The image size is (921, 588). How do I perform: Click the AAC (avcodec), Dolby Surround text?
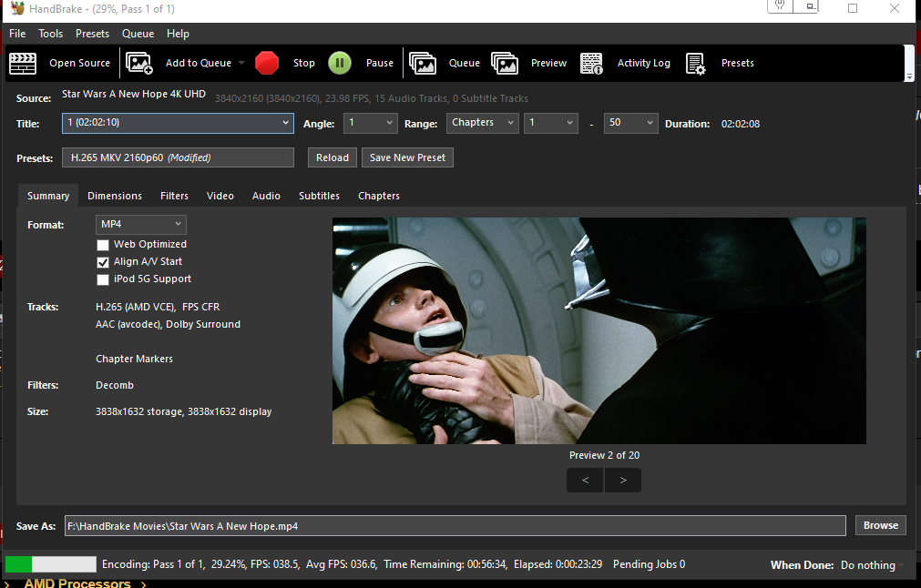pos(168,324)
